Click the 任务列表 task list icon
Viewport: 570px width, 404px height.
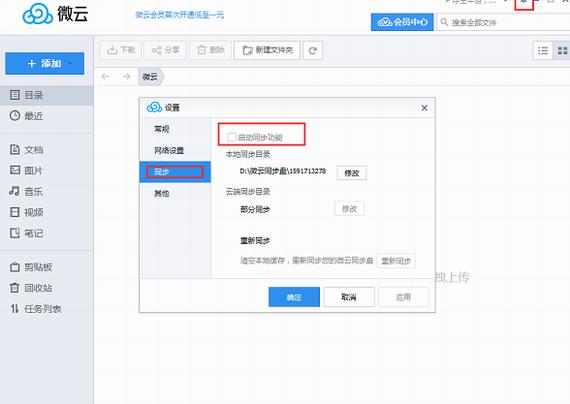(x=15, y=309)
